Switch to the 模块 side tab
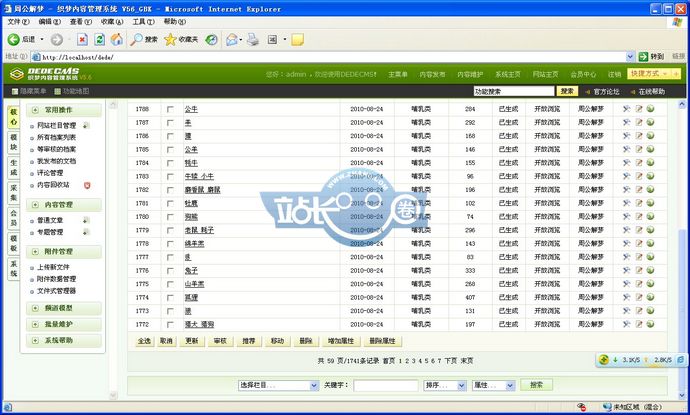The height and width of the screenshot is (415, 690). pyautogui.click(x=14, y=143)
